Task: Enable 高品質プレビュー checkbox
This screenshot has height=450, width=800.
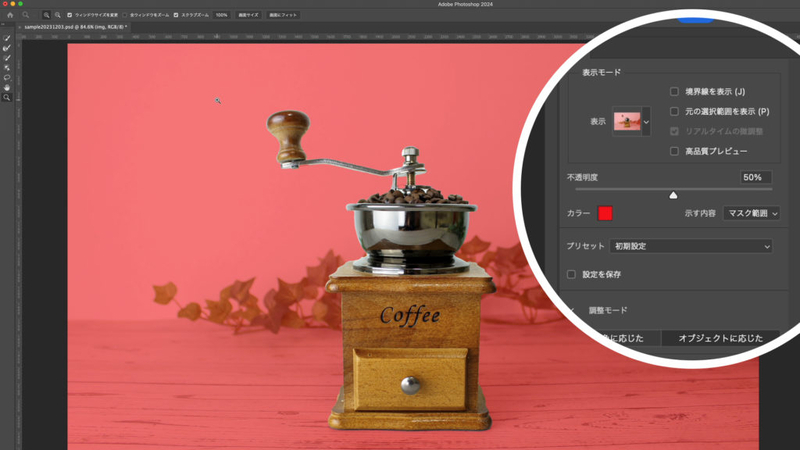Action: pyautogui.click(x=674, y=151)
